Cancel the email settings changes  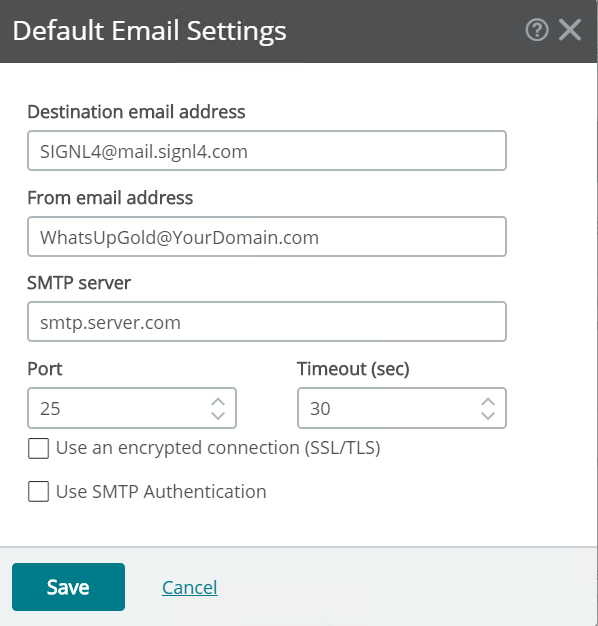click(x=190, y=587)
